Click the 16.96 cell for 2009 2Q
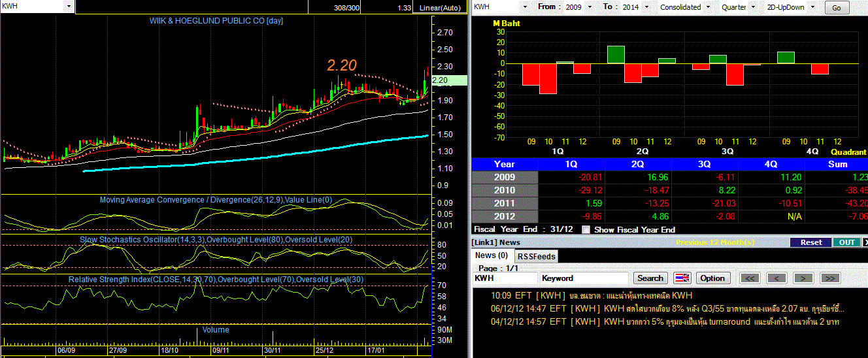The height and width of the screenshot is (358, 868). tap(639, 177)
